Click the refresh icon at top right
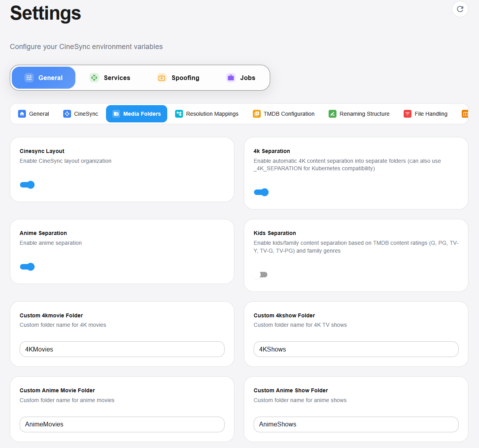Screen dimensions: 479x448 point(460,9)
